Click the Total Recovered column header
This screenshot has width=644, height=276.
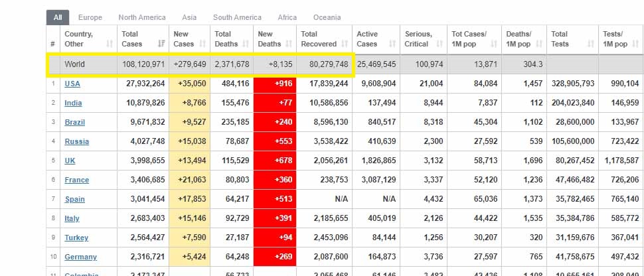pos(324,39)
